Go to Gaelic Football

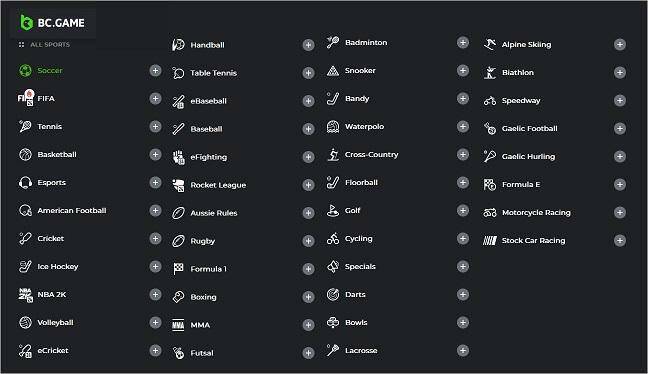pos(529,129)
